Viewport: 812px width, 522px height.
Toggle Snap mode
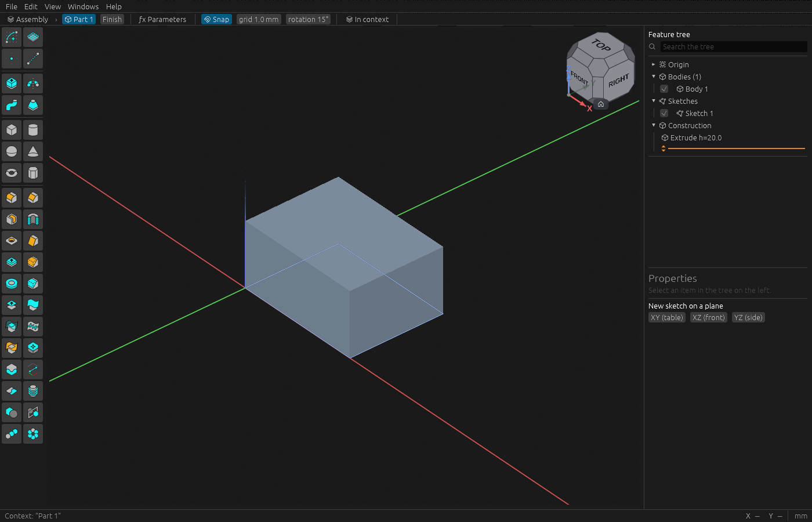click(x=216, y=19)
